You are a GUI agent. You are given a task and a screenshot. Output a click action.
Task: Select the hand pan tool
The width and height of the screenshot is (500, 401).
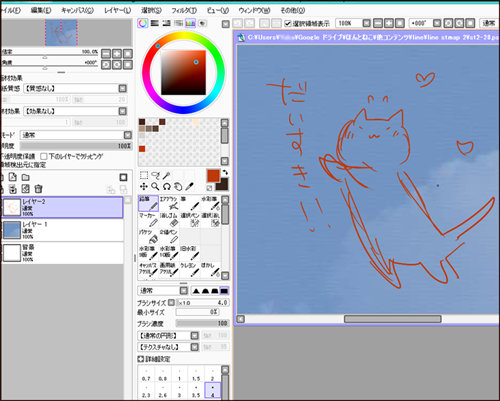point(178,187)
